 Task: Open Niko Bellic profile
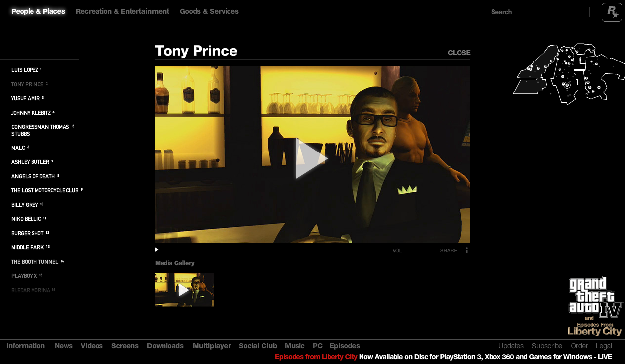[x=29, y=219]
